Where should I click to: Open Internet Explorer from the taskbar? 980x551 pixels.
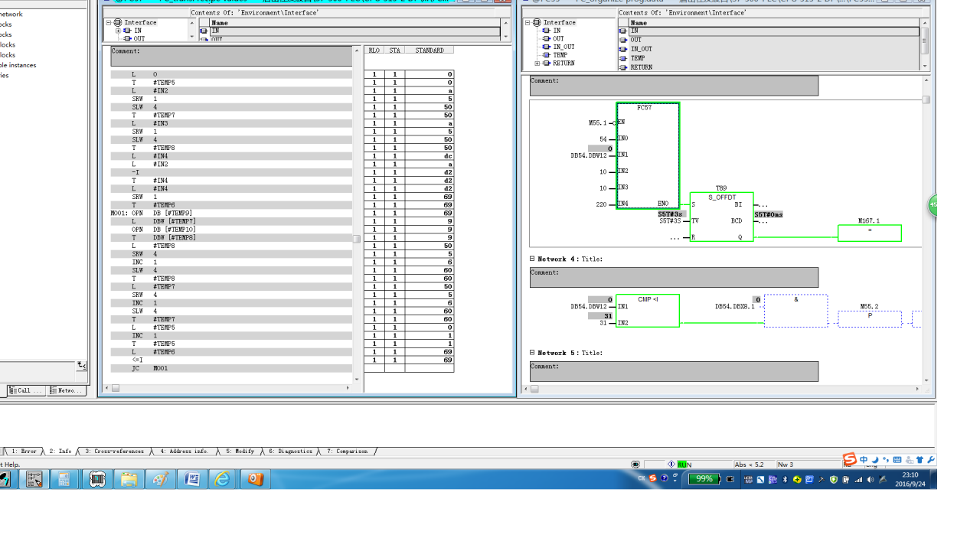[x=223, y=479]
